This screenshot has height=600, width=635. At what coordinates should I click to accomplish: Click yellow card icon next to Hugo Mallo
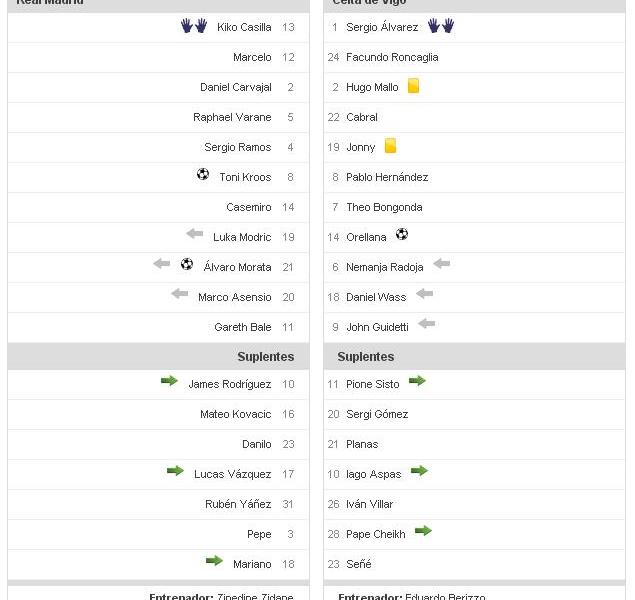413,86
